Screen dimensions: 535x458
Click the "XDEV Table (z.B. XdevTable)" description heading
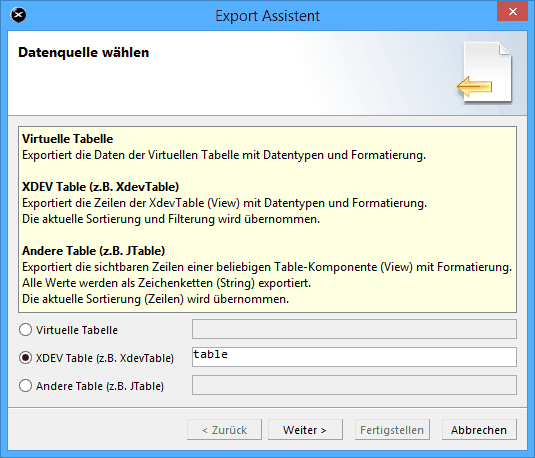click(101, 187)
